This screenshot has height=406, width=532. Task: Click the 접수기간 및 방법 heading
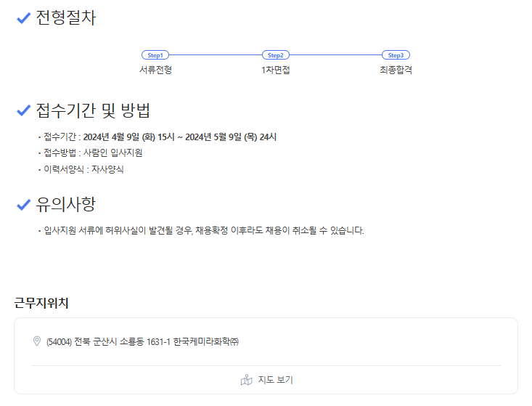pos(93,110)
